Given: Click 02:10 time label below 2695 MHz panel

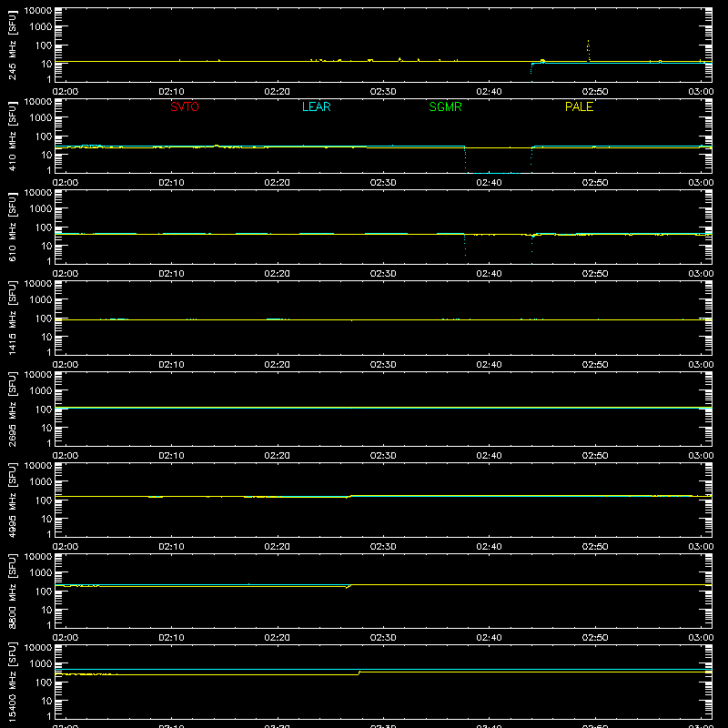Looking at the screenshot, I should tap(171, 456).
